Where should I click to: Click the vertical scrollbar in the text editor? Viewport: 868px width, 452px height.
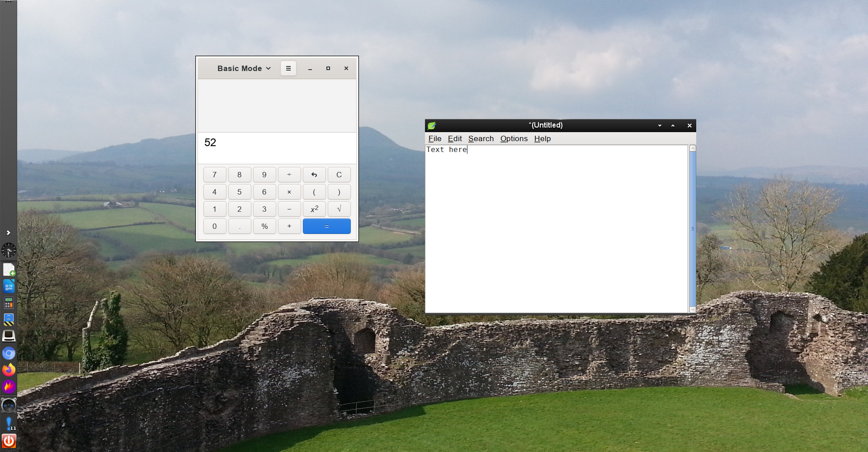[x=693, y=228]
